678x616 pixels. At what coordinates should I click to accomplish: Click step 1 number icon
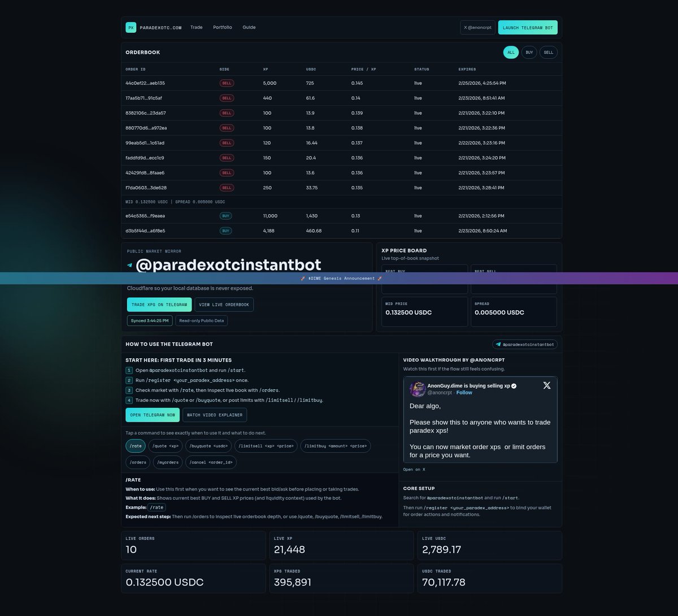click(129, 370)
